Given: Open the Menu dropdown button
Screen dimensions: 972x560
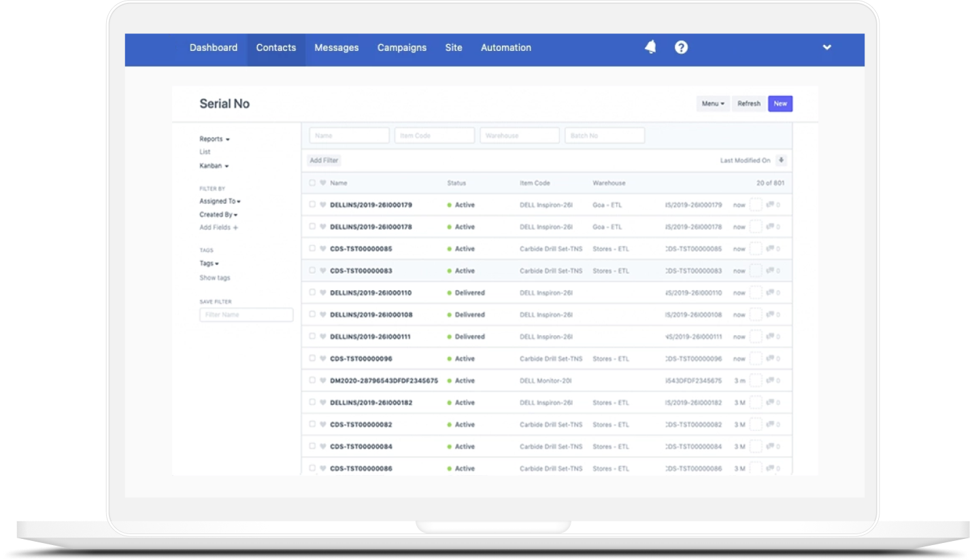Looking at the screenshot, I should [713, 104].
